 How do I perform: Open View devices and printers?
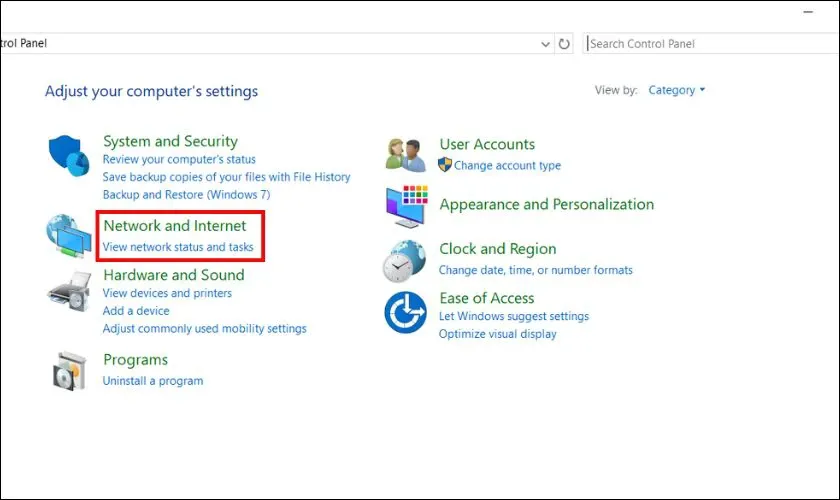[x=167, y=293]
